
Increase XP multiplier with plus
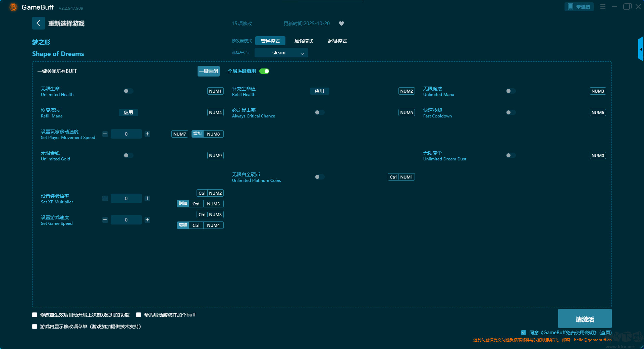147,198
